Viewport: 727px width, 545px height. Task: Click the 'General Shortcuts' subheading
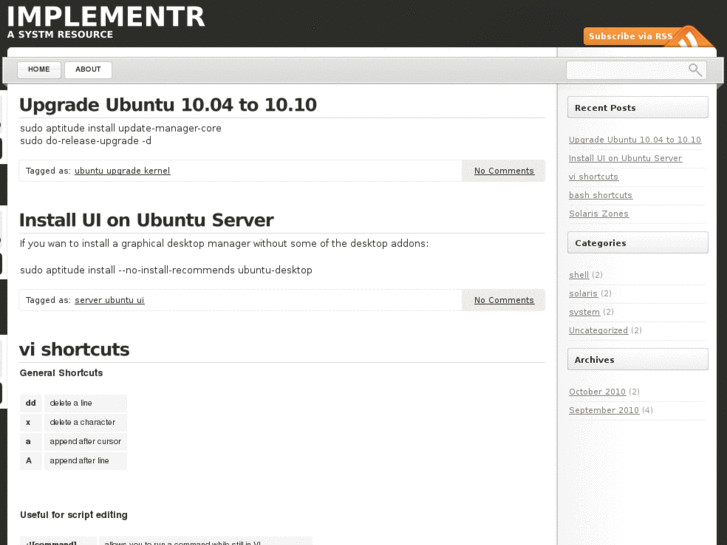(x=61, y=373)
